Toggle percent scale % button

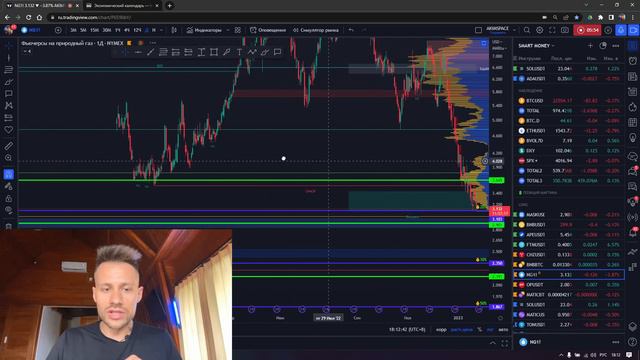(480, 329)
